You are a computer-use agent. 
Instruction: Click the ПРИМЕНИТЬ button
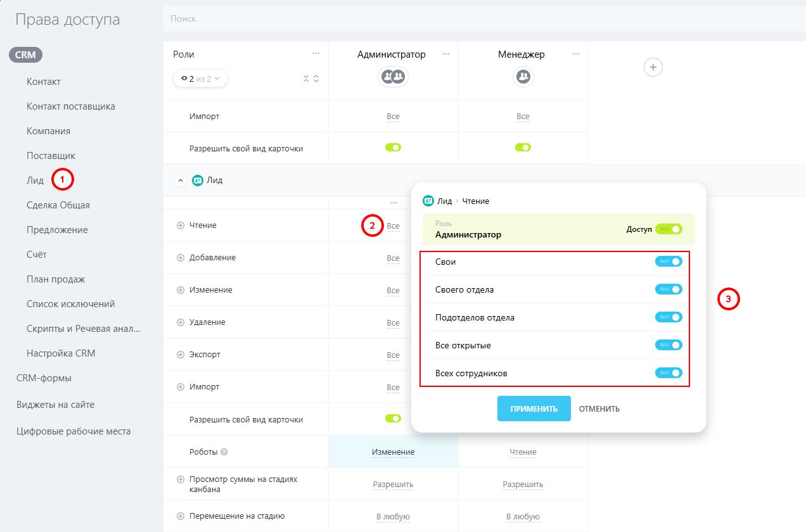click(534, 408)
